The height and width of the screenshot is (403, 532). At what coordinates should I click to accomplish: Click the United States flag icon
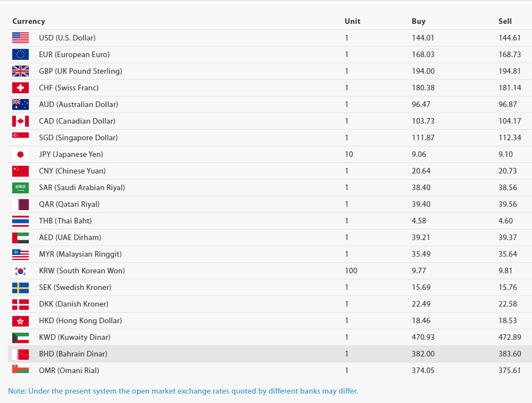tap(21, 38)
